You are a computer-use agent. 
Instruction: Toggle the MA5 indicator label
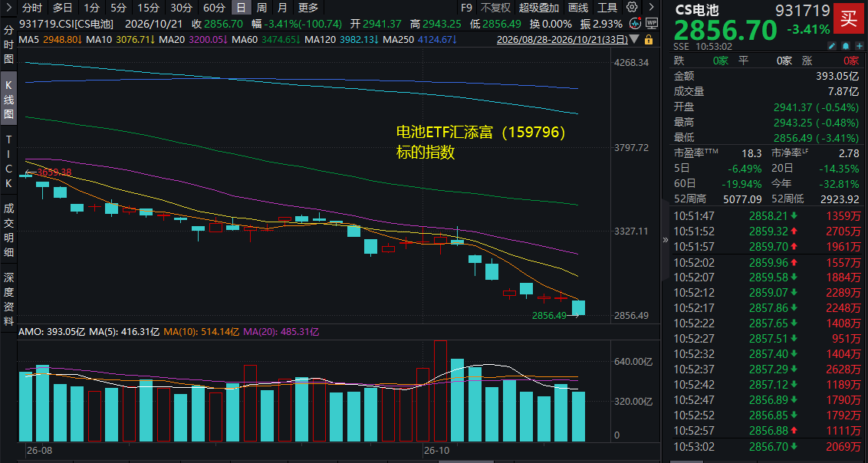[x=28, y=40]
